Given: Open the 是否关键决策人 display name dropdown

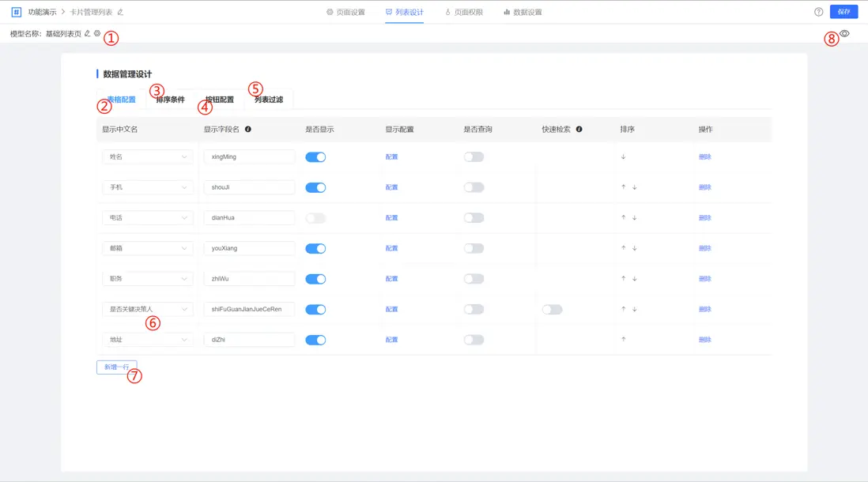Looking at the screenshot, I should (147, 309).
